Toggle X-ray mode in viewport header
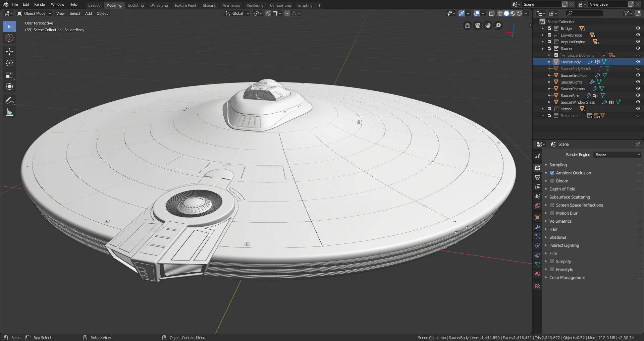 point(492,13)
